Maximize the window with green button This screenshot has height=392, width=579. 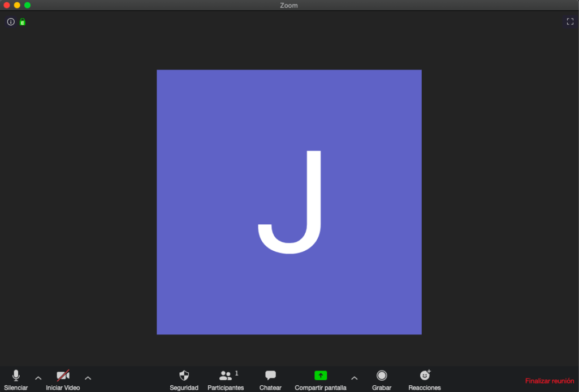27,5
